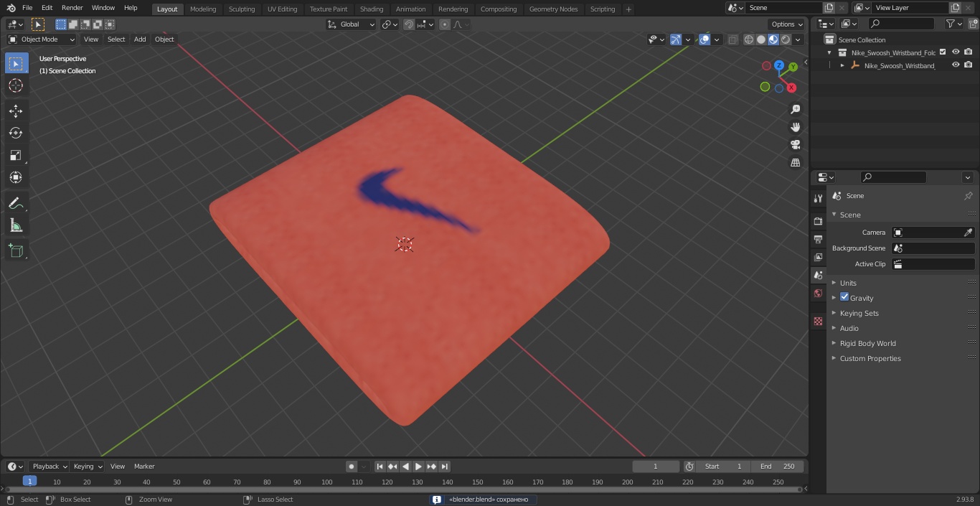Expand the Keying Sets panel
The width and height of the screenshot is (980, 506).
click(x=859, y=313)
